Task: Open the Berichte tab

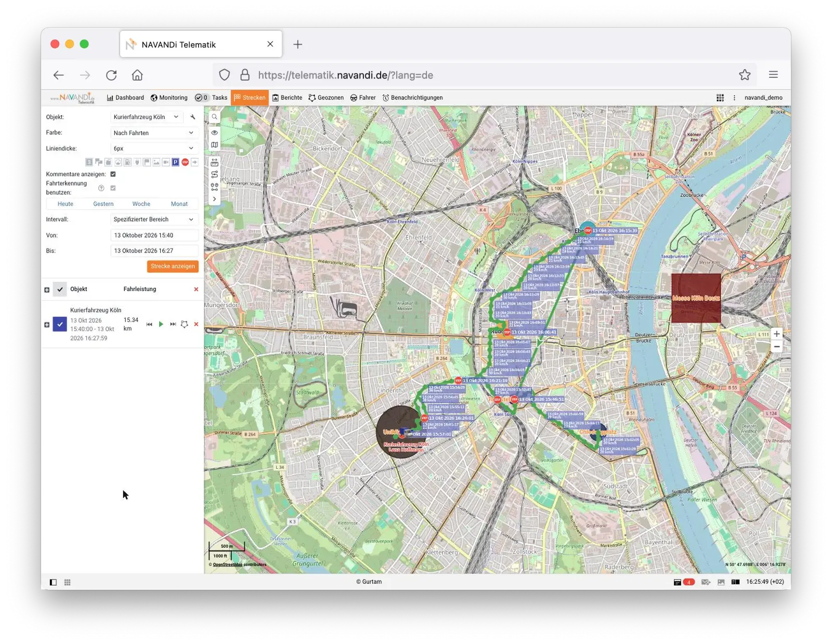Action: (287, 98)
